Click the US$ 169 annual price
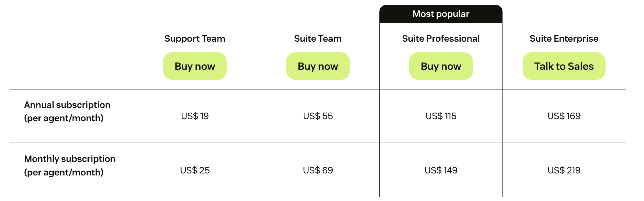 (564, 116)
